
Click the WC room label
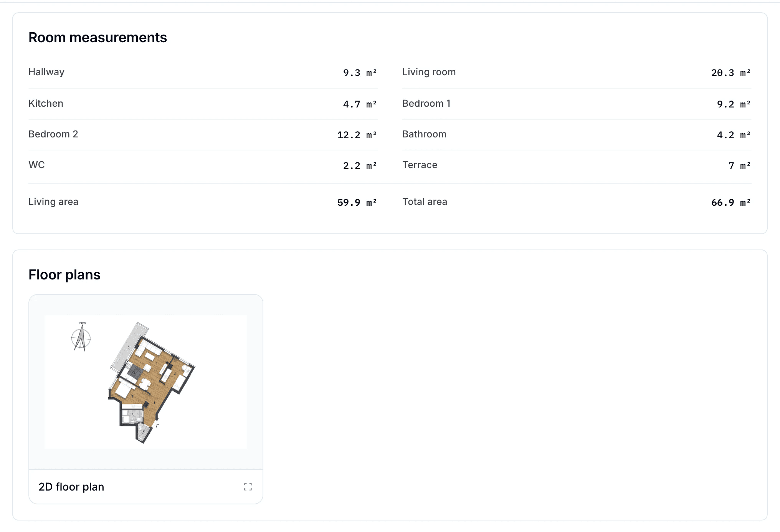point(36,165)
